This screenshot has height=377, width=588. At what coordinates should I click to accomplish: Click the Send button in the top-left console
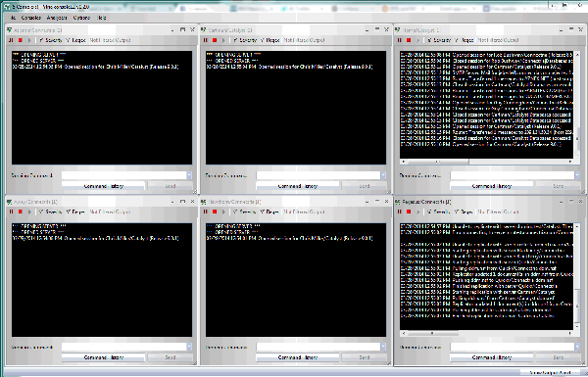tap(171, 186)
